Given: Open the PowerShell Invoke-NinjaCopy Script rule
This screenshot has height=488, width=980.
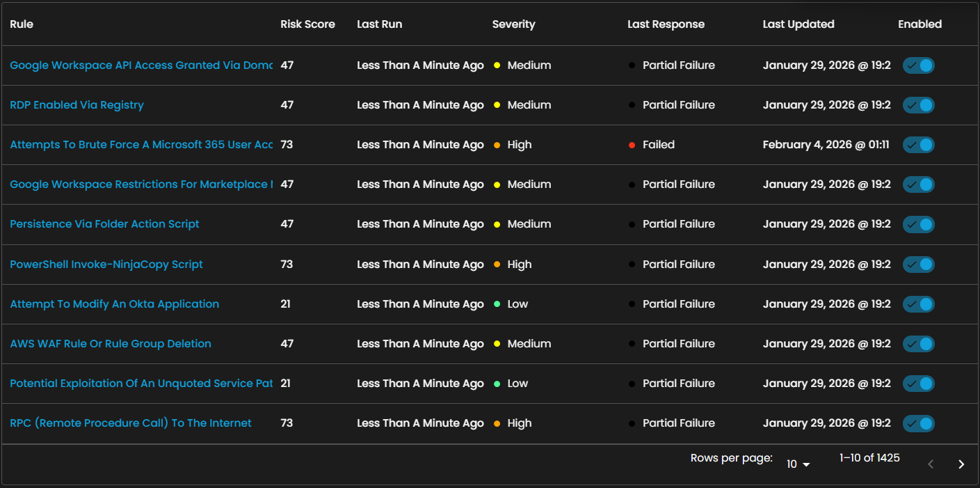Looking at the screenshot, I should click(x=106, y=265).
